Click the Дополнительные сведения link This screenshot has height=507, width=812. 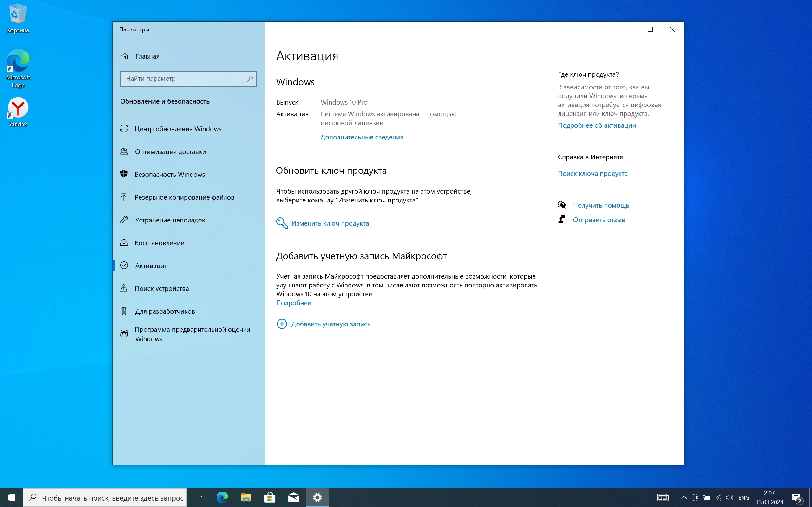362,137
